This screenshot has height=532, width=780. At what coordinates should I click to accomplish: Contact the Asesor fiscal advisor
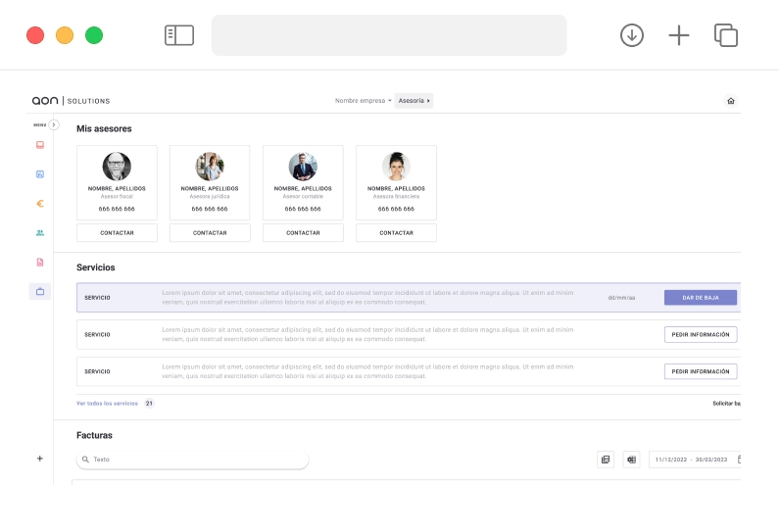(117, 233)
